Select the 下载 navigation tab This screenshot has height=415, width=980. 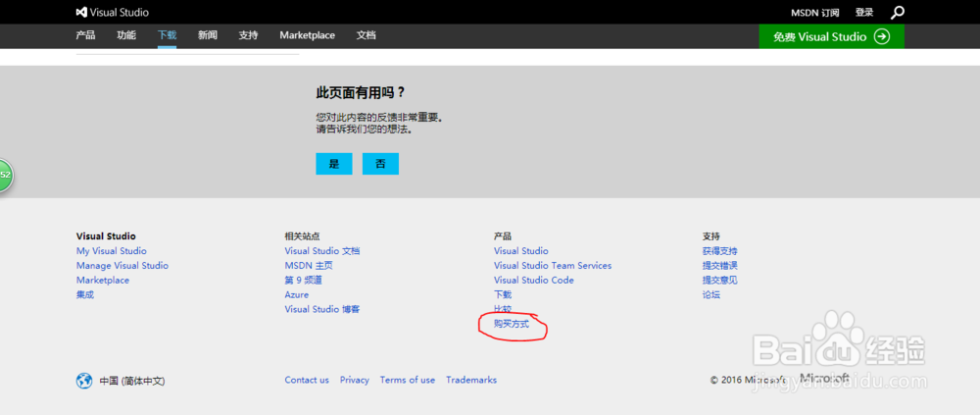click(x=167, y=35)
